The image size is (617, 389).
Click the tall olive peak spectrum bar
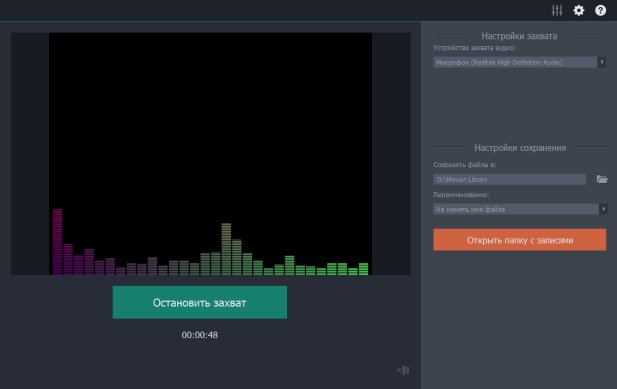(x=226, y=249)
